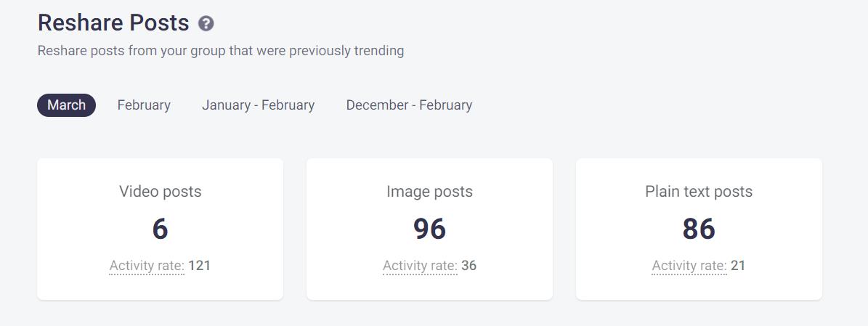
Task: Click the activity rate value 36
Action: click(x=469, y=266)
